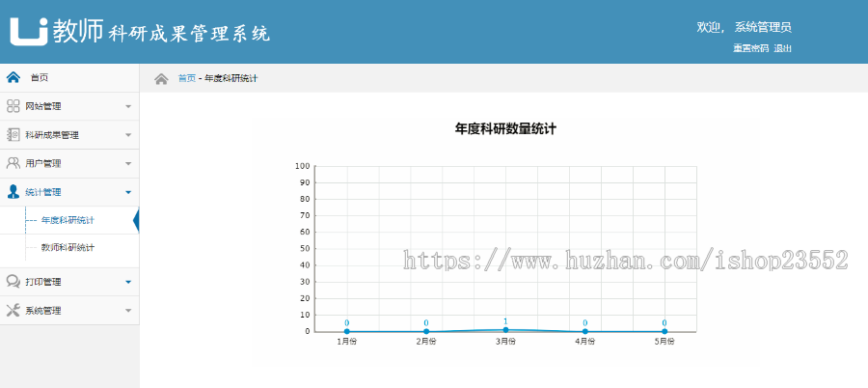Image resolution: width=868 pixels, height=388 pixels.
Task: Click the 4月份 axis label
Action: click(584, 342)
